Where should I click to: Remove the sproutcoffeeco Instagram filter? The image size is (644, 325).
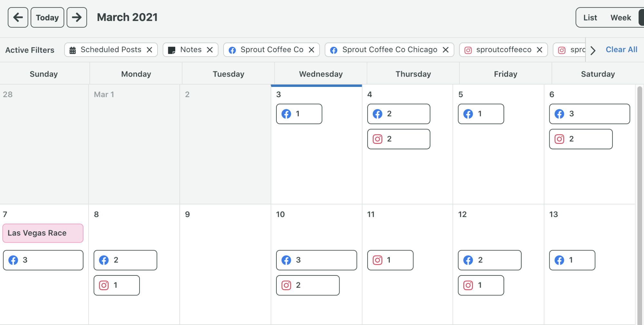point(540,50)
